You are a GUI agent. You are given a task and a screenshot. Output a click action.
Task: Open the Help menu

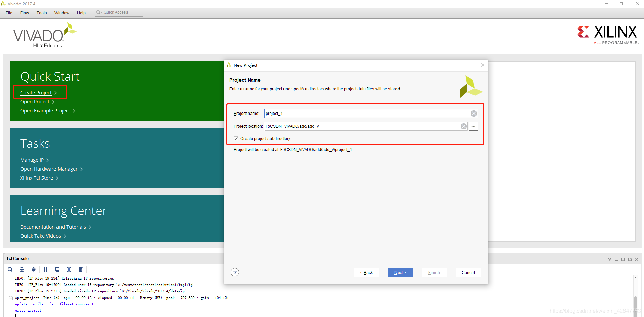tap(81, 13)
